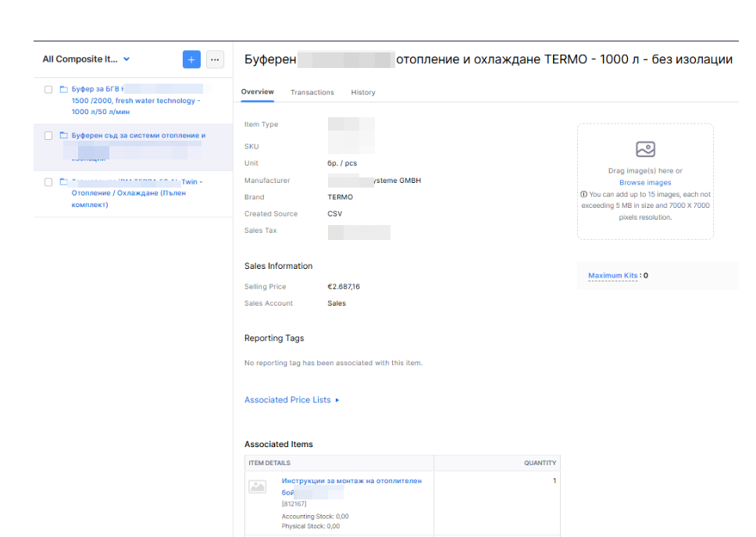Click the placeholder thumbnail icon in Associated Items
Viewport: 756px width, 537px height.
(x=259, y=487)
